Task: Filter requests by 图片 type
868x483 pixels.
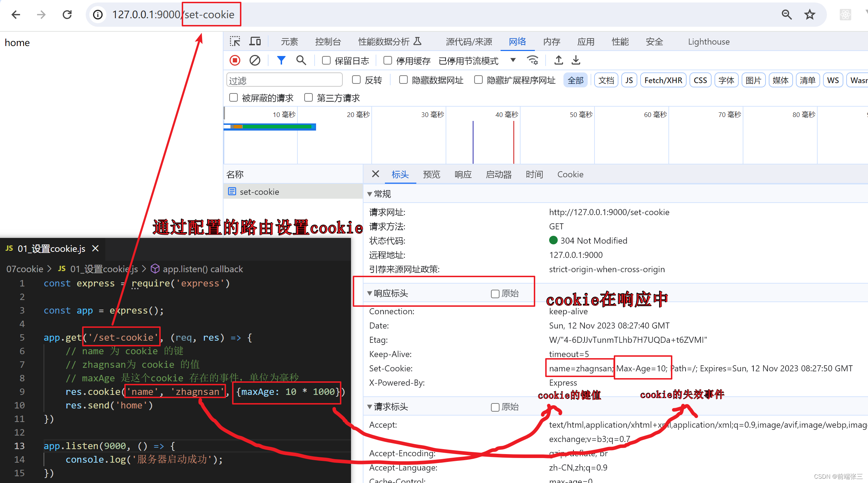Action: pyautogui.click(x=753, y=80)
